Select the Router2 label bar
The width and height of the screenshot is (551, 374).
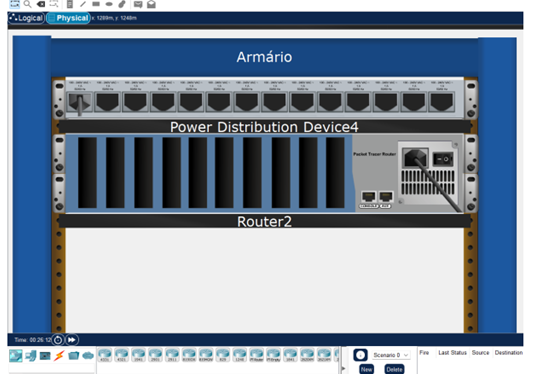264,221
